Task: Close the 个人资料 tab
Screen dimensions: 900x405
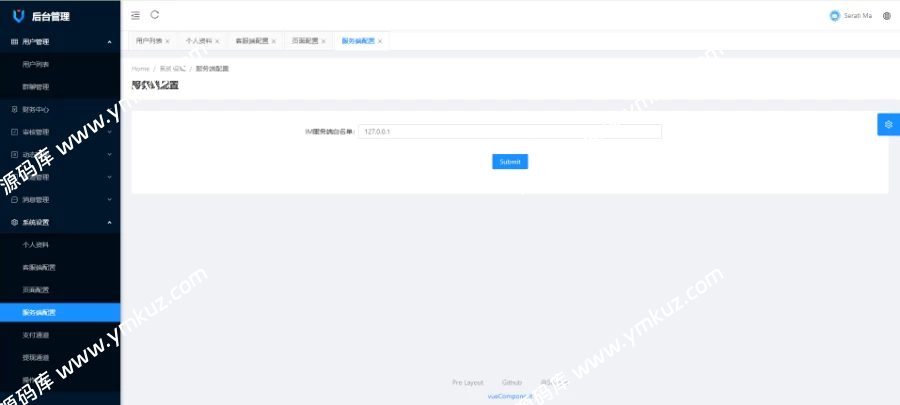Action: click(x=217, y=41)
